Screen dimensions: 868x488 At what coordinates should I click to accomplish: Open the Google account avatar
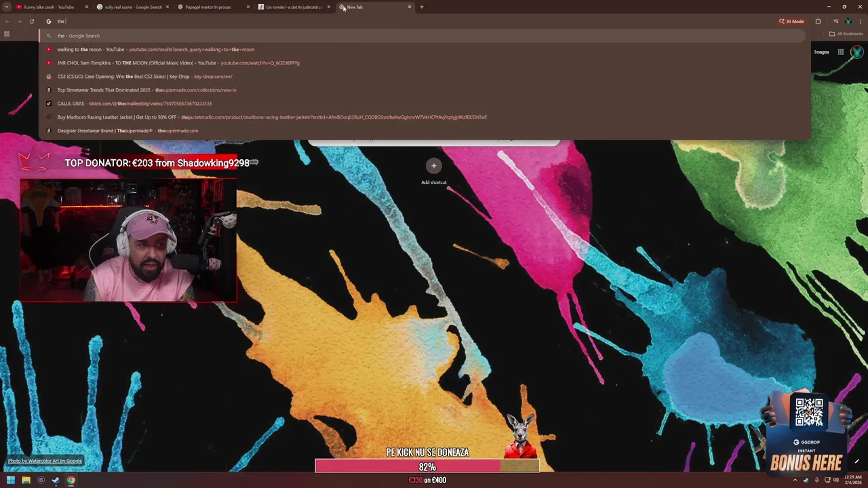[x=857, y=52]
